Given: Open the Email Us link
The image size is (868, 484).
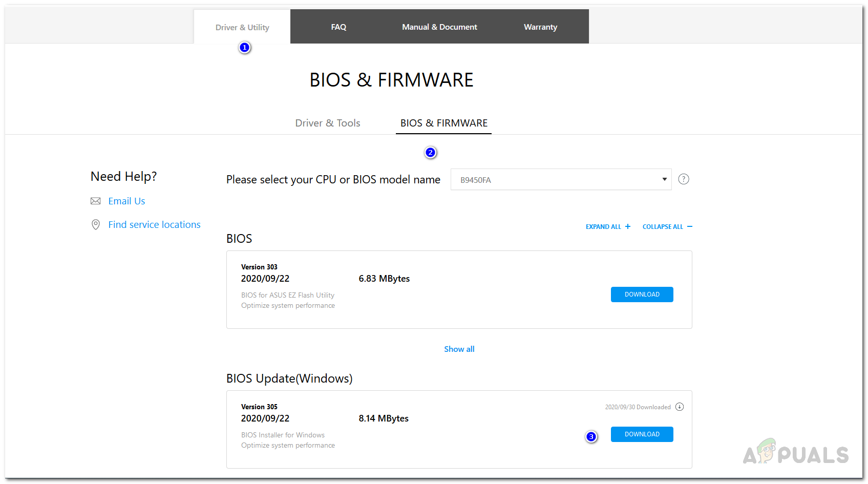Looking at the screenshot, I should tap(126, 201).
